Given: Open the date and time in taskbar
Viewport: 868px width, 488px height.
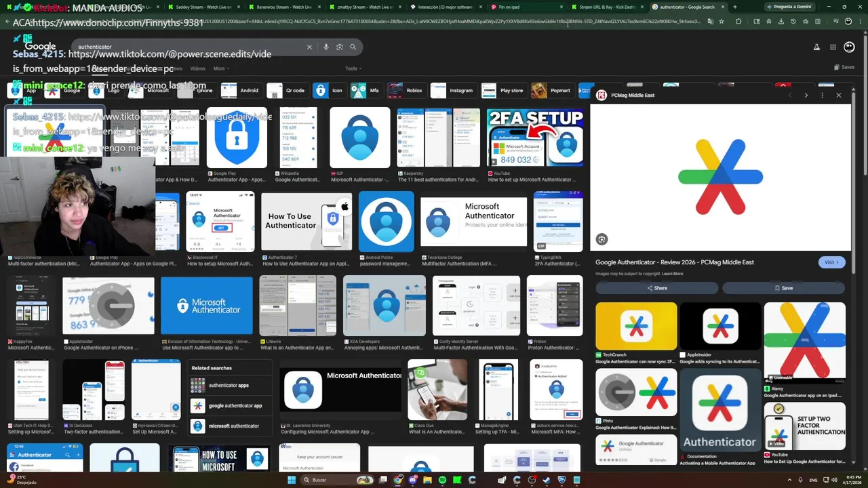Looking at the screenshot, I should pyautogui.click(x=852, y=480).
